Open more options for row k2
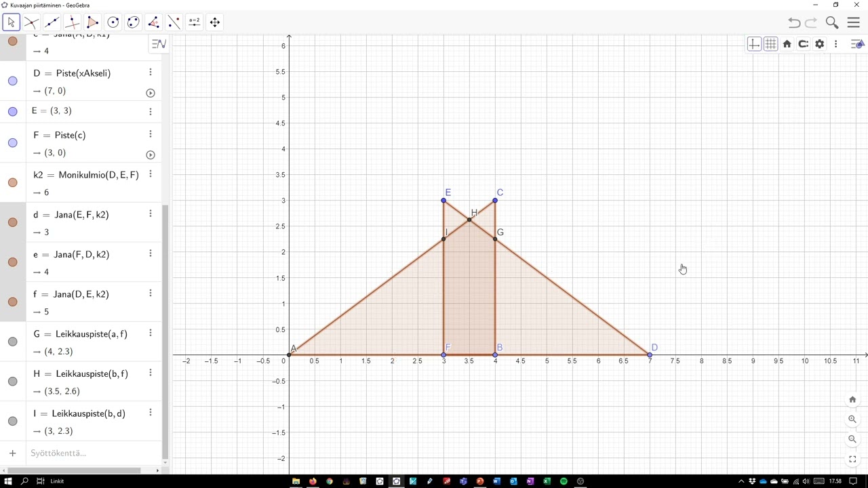This screenshot has height=488, width=868. [x=151, y=174]
